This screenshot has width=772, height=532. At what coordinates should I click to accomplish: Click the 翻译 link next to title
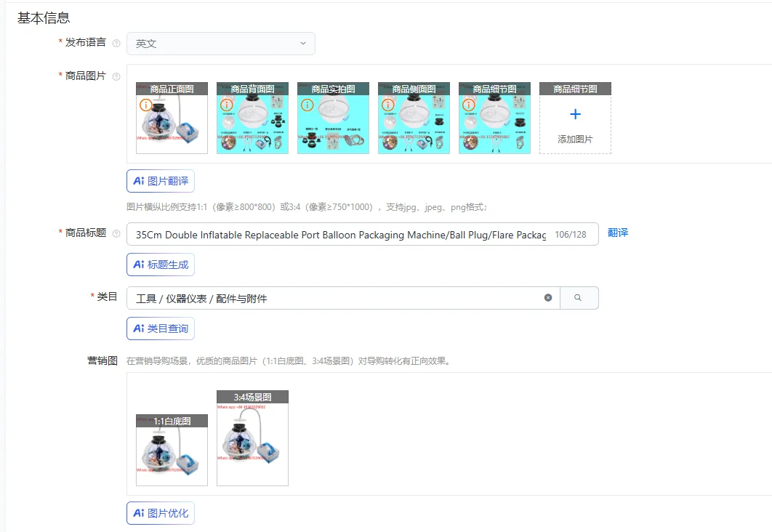click(x=618, y=233)
